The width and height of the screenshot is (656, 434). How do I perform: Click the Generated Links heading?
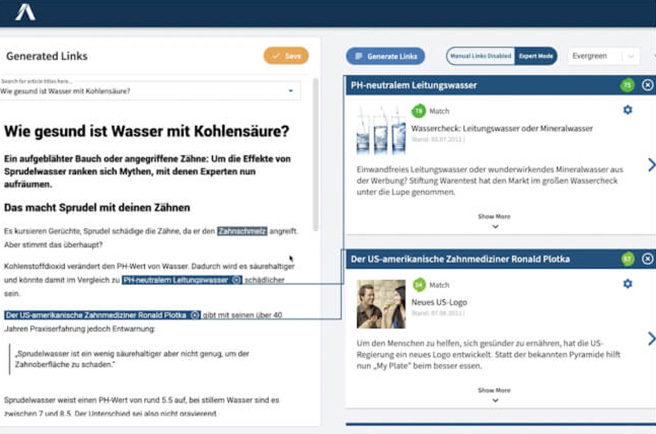(x=47, y=56)
